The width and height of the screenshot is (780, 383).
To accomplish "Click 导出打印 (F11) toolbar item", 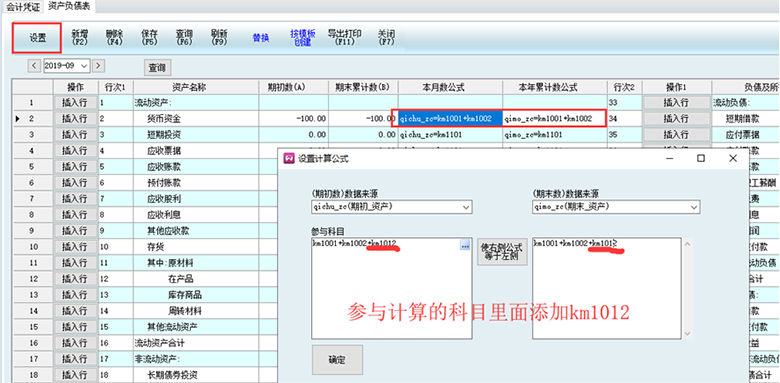I will 344,38.
